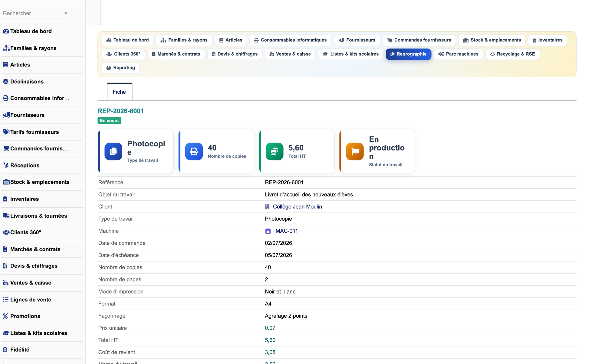589x364 pixels.
Task: Click the Déclinaisons layers icon in sidebar
Action: (x=5, y=82)
